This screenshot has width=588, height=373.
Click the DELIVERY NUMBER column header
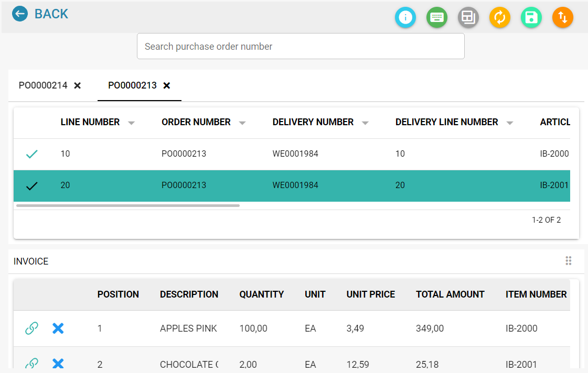[x=313, y=122]
